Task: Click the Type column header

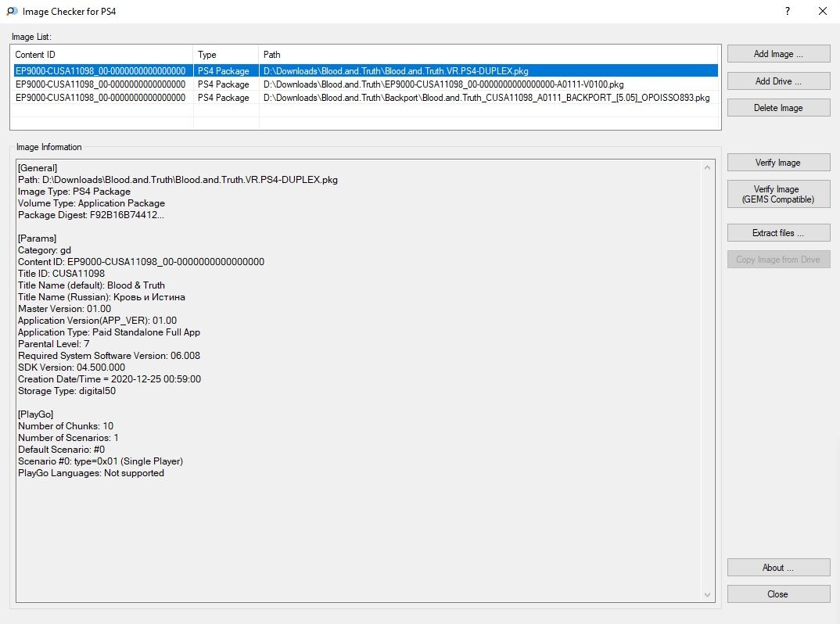Action: 225,55
